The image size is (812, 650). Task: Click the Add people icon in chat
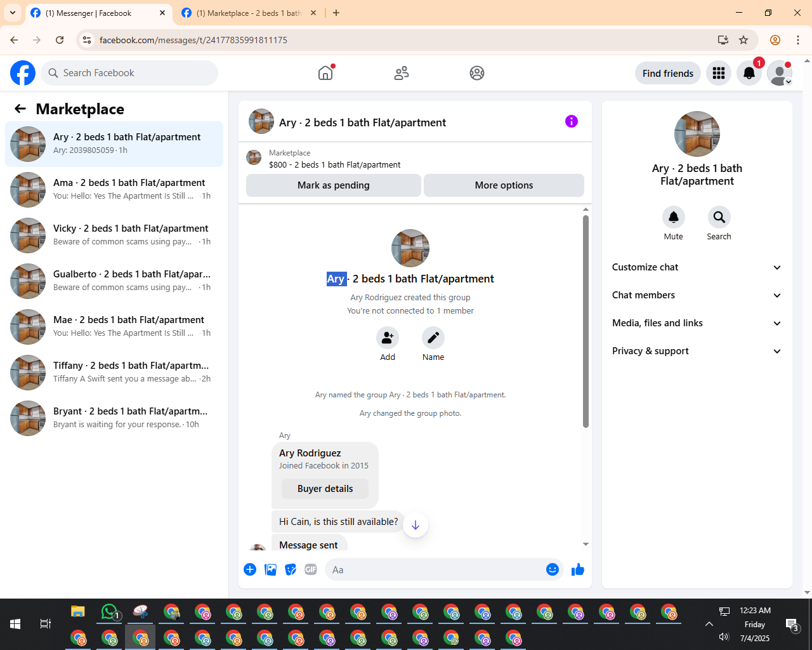(388, 338)
